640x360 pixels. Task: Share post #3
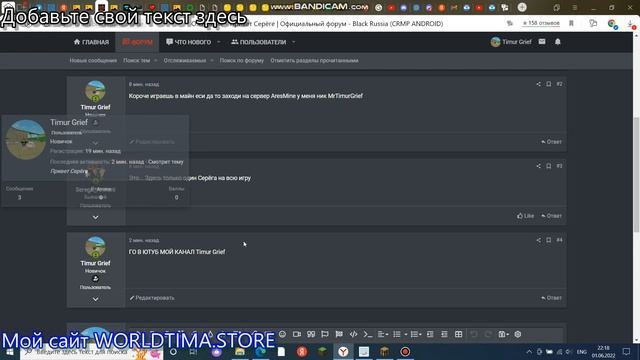point(538,166)
